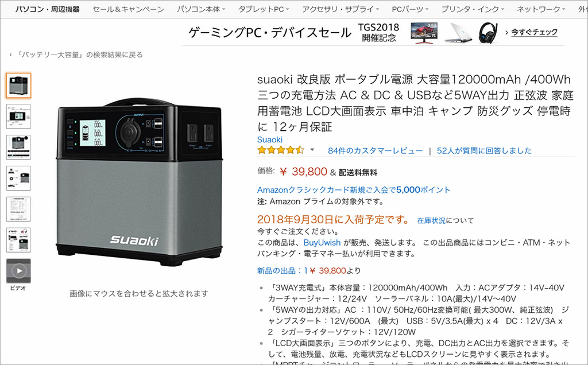588x365 pixels.
Task: Open the PCパーツ navigation menu
Action: (x=410, y=9)
